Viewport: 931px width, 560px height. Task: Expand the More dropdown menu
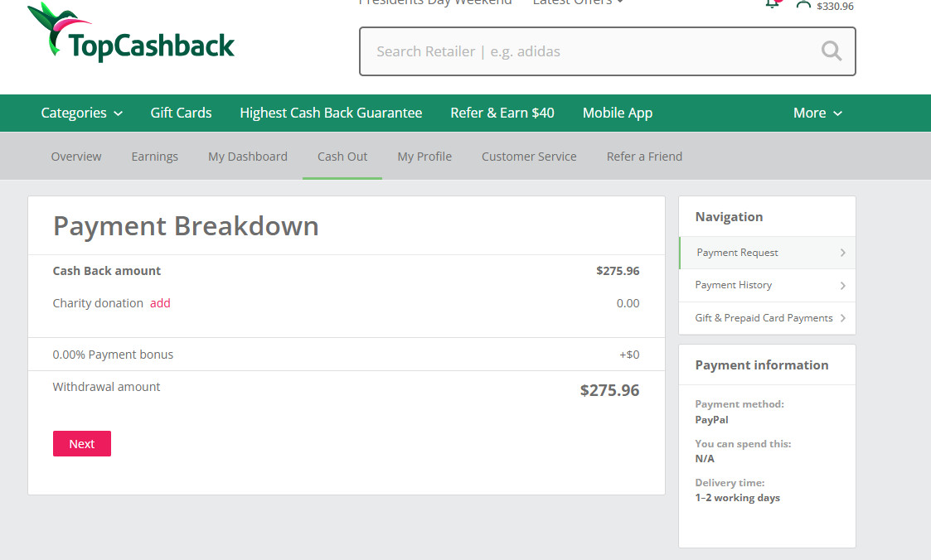point(817,113)
